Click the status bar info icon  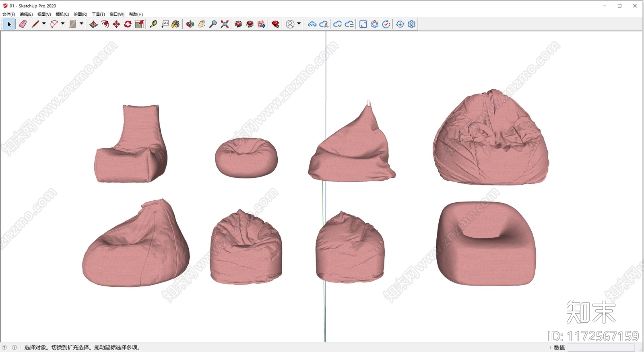(14, 347)
